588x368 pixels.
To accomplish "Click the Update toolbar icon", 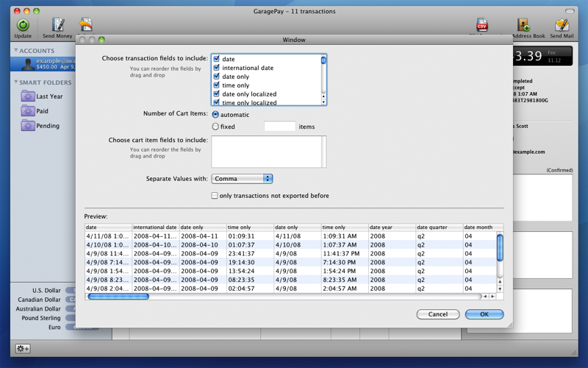I will (23, 26).
